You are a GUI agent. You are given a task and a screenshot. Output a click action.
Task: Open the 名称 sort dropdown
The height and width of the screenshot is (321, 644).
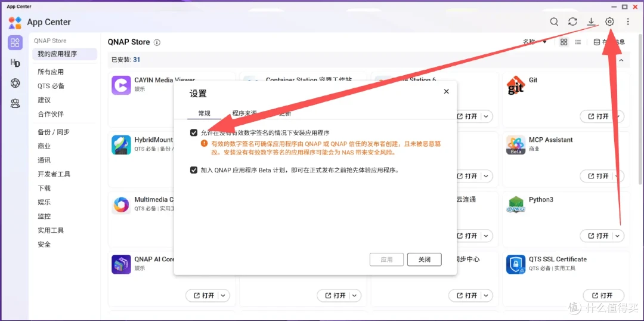[535, 42]
